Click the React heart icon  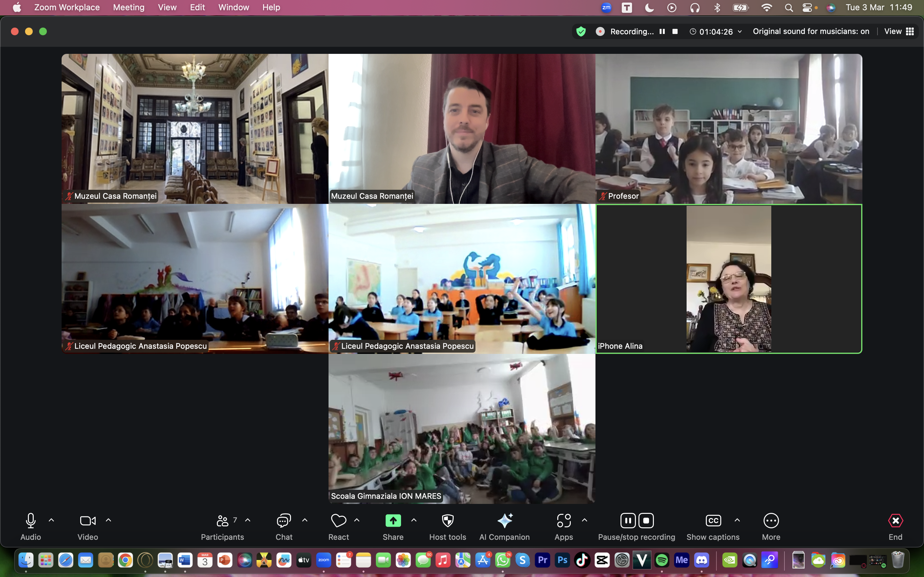(338, 521)
